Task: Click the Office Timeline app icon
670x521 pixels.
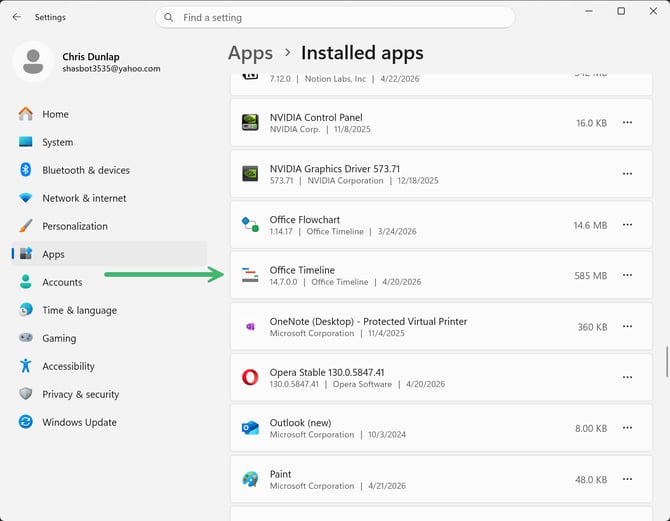Action: (250, 276)
